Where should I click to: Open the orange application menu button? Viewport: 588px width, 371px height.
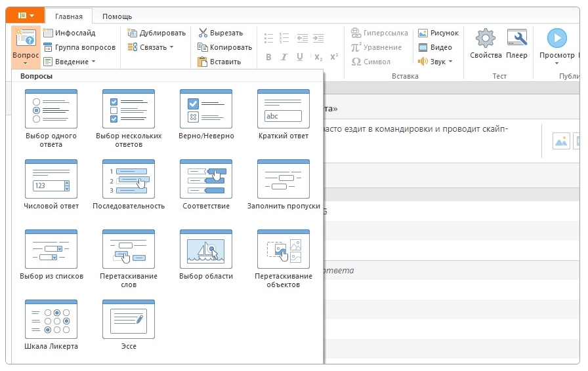pyautogui.click(x=26, y=15)
